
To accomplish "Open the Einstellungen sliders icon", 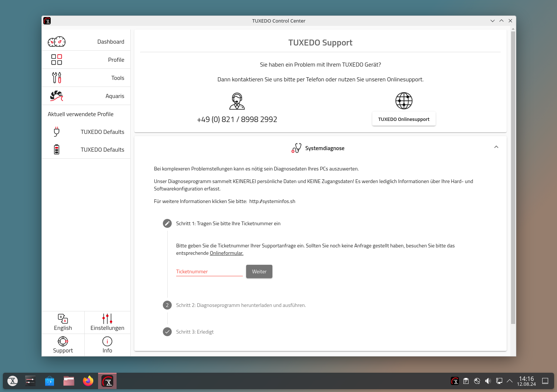I will coord(107,318).
